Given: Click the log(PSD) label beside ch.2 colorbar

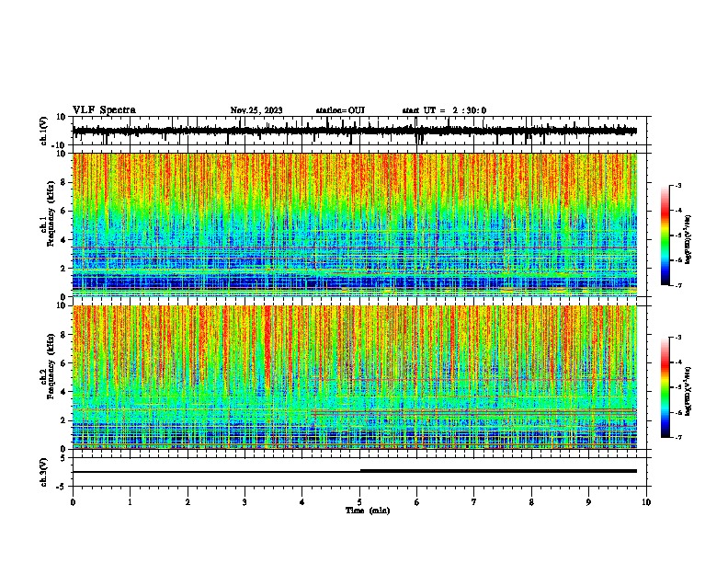Looking at the screenshot, I should [688, 391].
